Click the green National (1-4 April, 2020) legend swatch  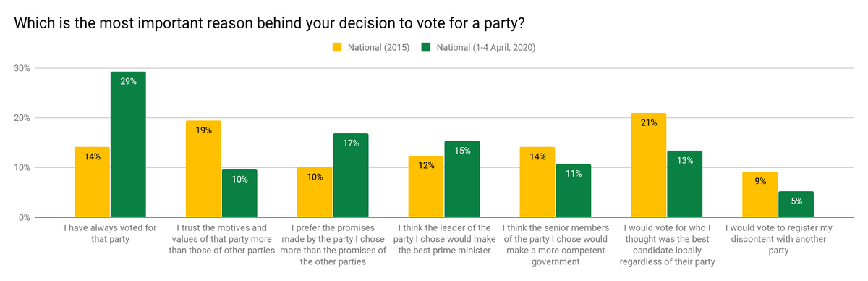pos(426,48)
